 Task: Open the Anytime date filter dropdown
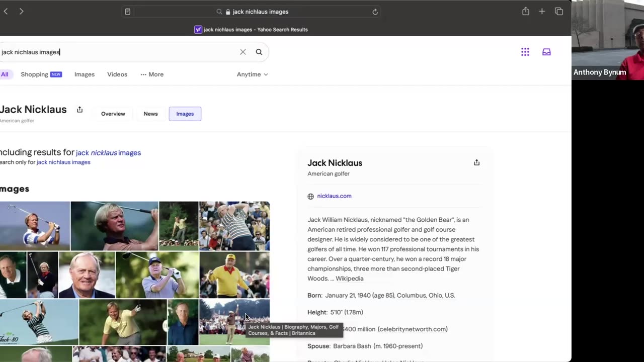tap(253, 74)
